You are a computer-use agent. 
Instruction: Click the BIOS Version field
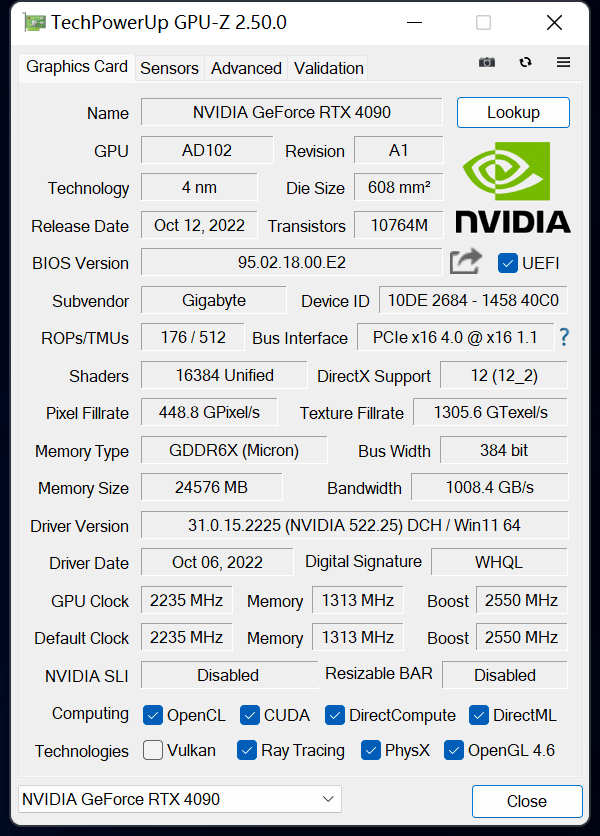tap(291, 263)
